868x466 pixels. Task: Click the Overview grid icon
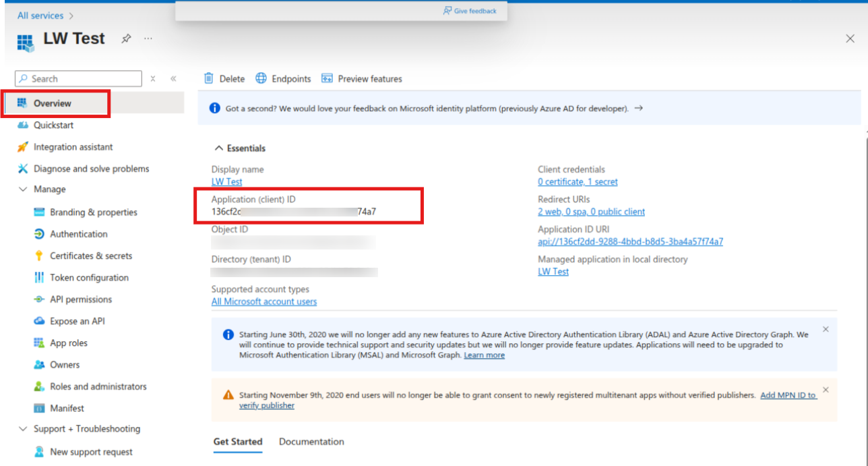[22, 103]
